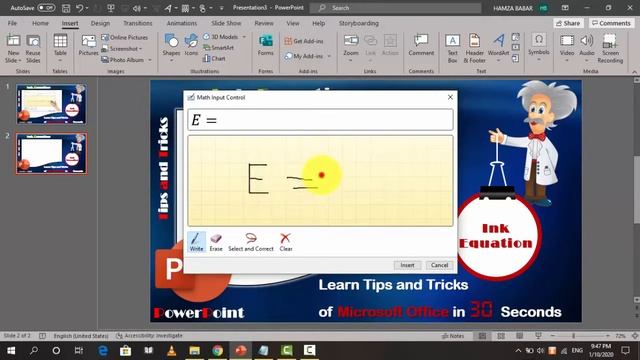Image resolution: width=640 pixels, height=360 pixels.
Task: Insert SmartArt graphic
Action: pos(218,47)
